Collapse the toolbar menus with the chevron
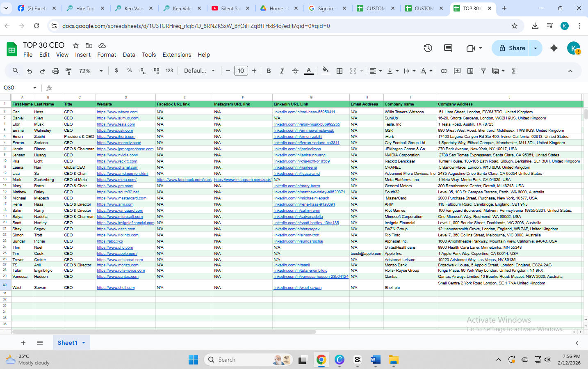This screenshot has height=369, width=588. point(570,71)
